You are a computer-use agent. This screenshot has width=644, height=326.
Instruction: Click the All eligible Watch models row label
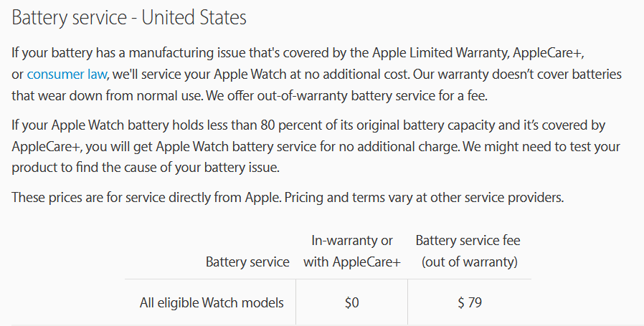(x=212, y=302)
